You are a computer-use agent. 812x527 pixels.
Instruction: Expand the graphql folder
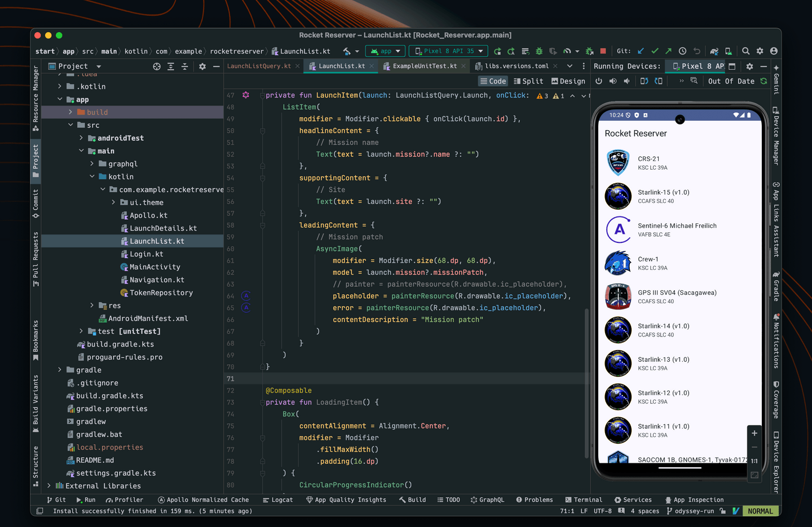pyautogui.click(x=91, y=163)
